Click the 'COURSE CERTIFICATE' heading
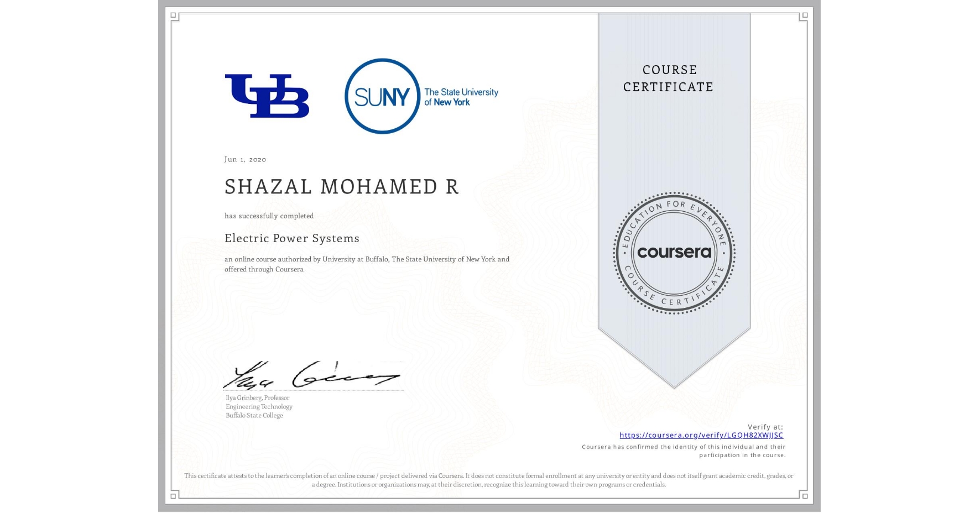980x513 pixels. [669, 78]
